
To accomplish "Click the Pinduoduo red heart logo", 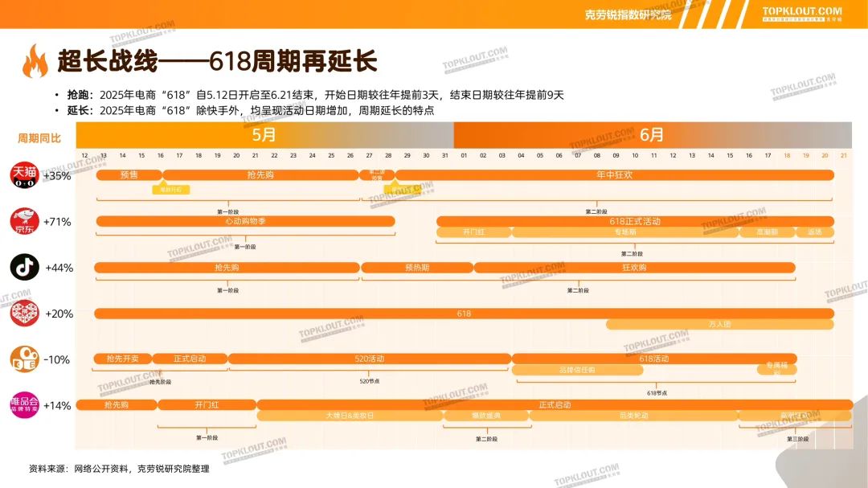I will 24,314.
